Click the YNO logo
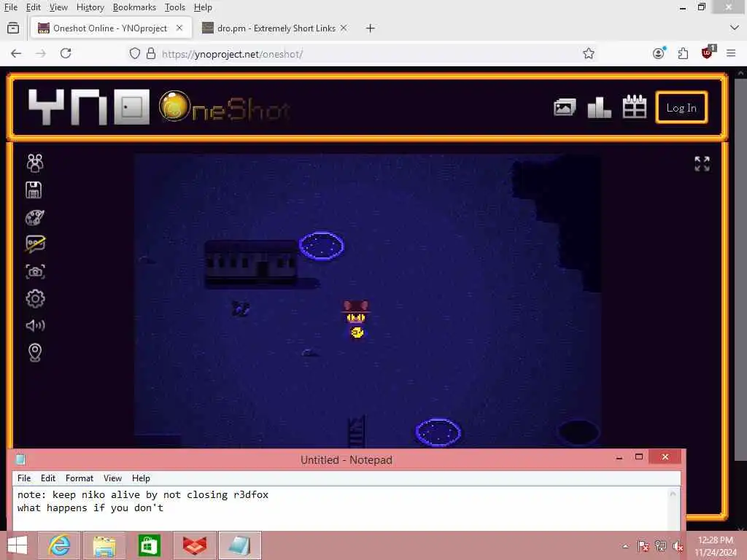Viewport: 747px width, 560px height. [88, 106]
